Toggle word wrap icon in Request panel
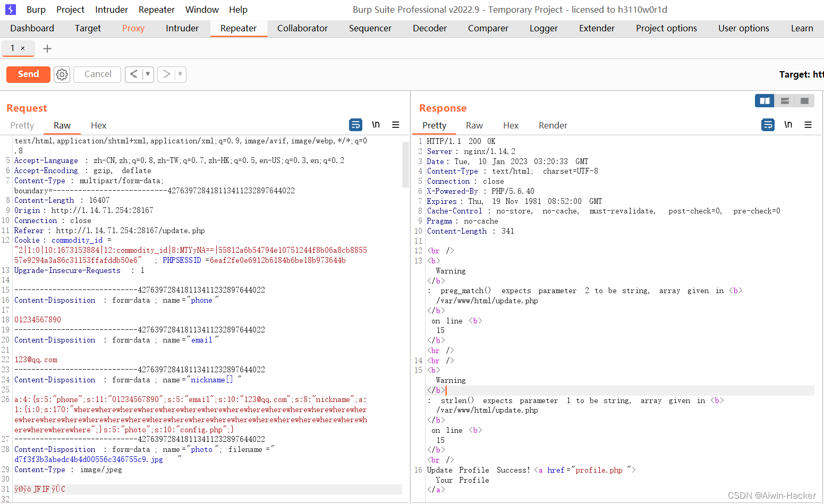 click(x=355, y=125)
